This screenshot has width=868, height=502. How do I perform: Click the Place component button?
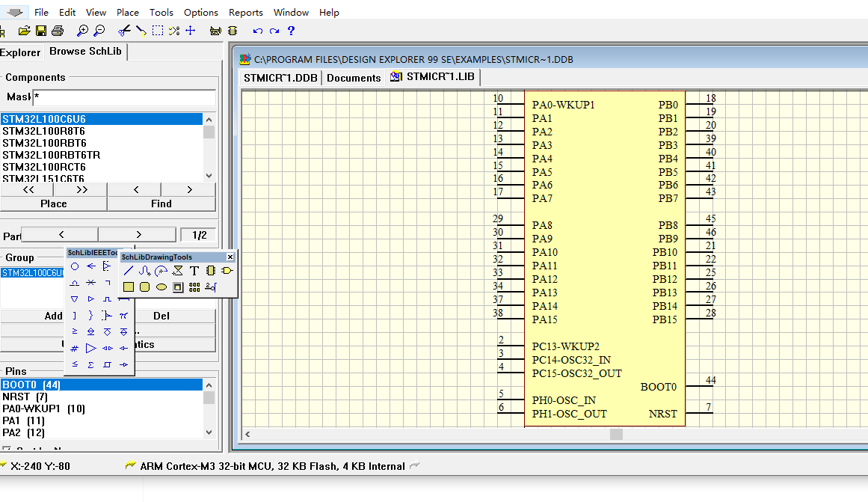click(x=54, y=204)
